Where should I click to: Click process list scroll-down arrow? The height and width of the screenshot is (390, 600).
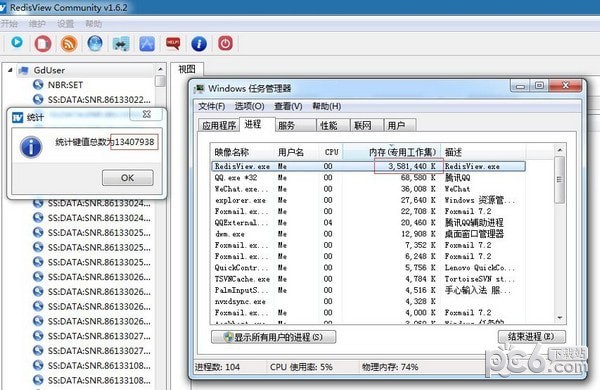(x=559, y=318)
